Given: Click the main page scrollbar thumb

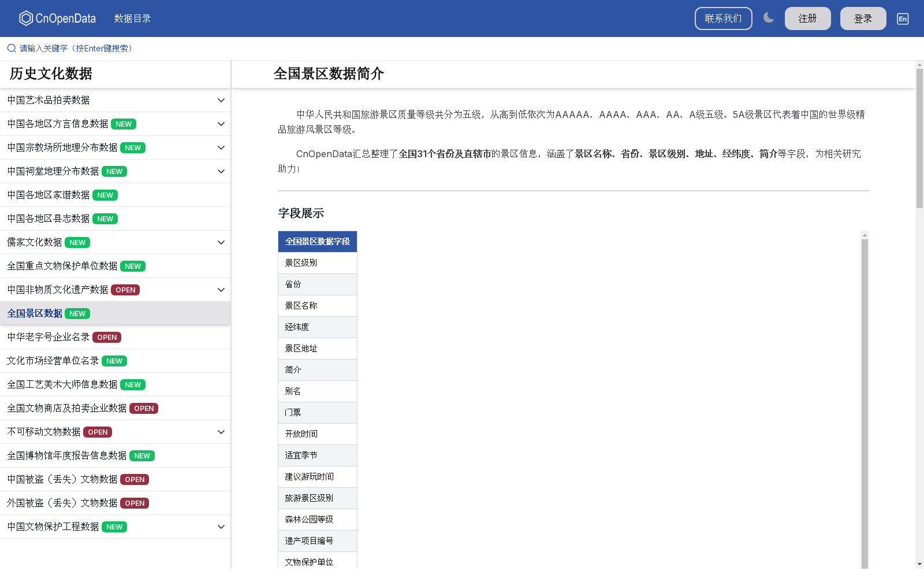Looking at the screenshot, I should [x=919, y=138].
